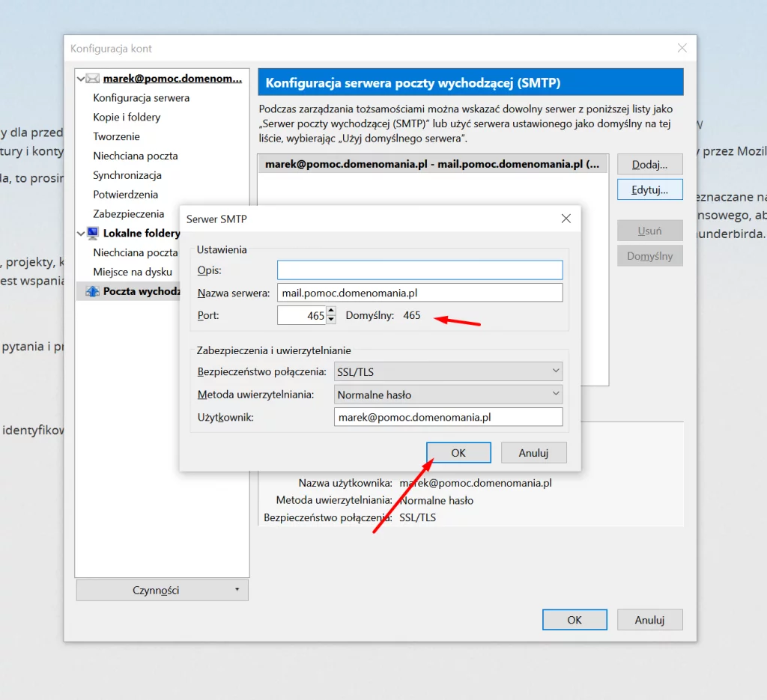Click the mail envelope icon beside marek account
The height and width of the screenshot is (700, 767).
point(93,79)
